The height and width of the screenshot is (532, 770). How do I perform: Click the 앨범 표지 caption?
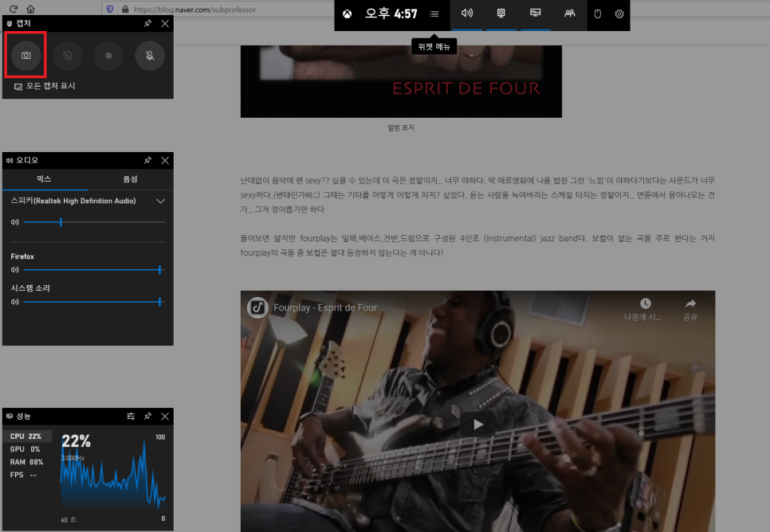point(401,127)
